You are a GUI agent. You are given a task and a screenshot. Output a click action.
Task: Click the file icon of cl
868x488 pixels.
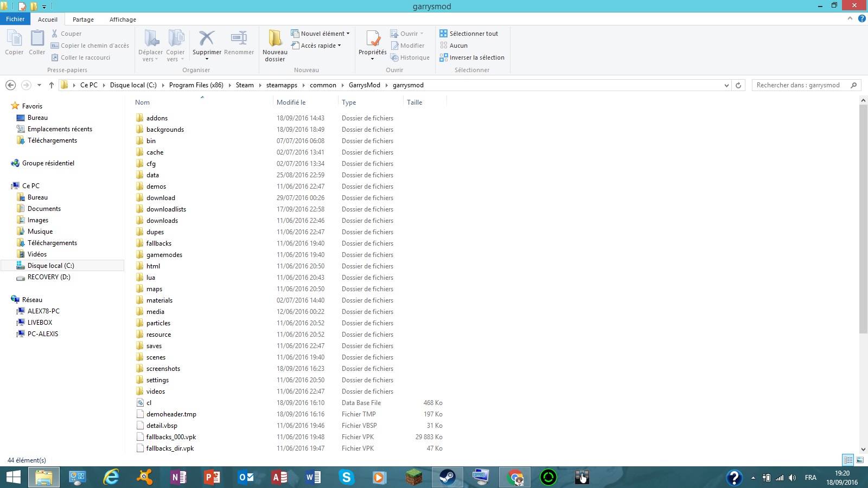coord(140,403)
